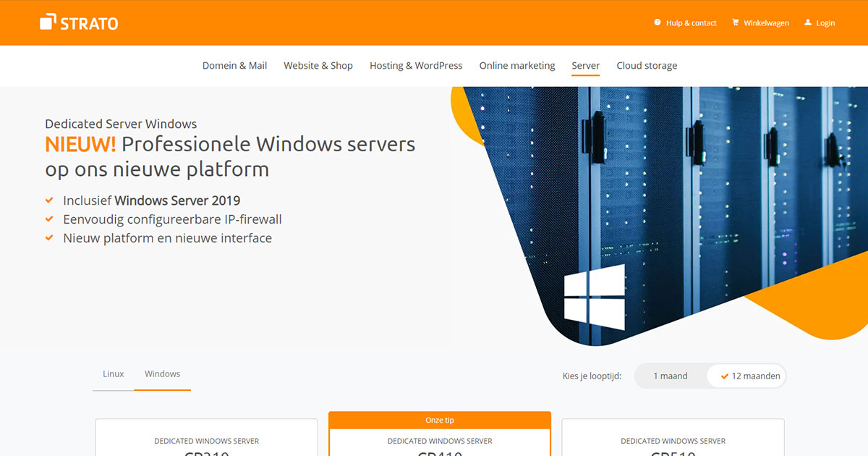Click the Windows logo in the banner image
This screenshot has width=868, height=456.
pos(595,296)
